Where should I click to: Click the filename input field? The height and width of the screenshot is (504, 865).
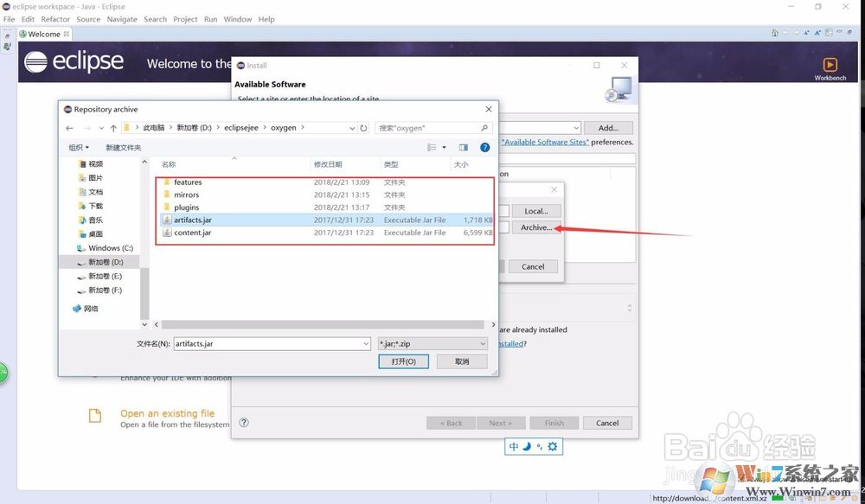click(x=267, y=343)
